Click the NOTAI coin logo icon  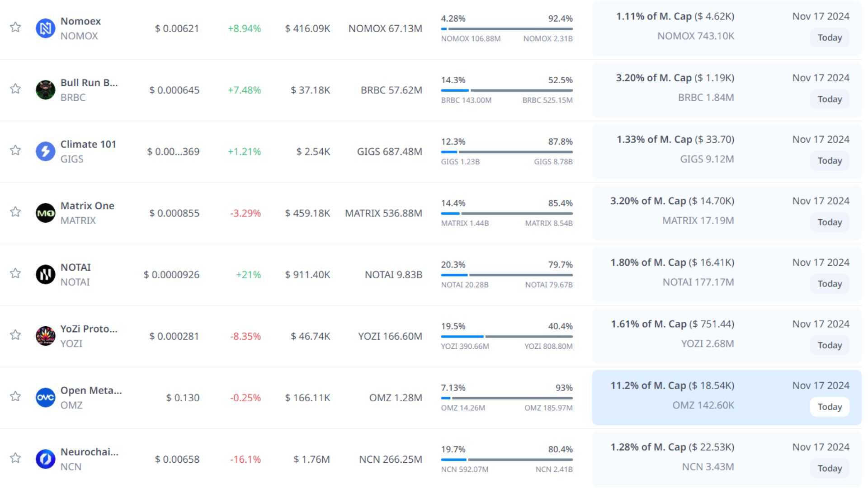click(x=45, y=274)
